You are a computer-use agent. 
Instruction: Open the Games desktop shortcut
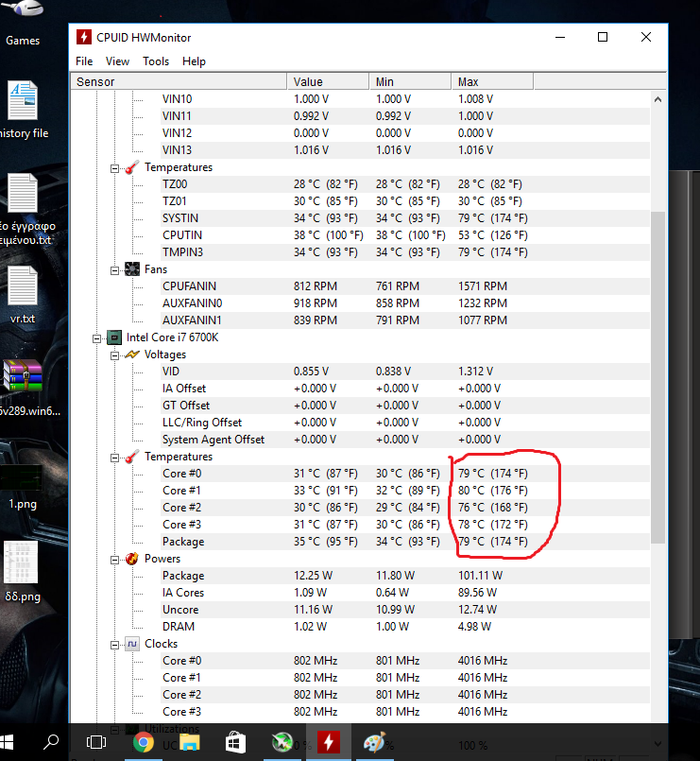[x=23, y=24]
